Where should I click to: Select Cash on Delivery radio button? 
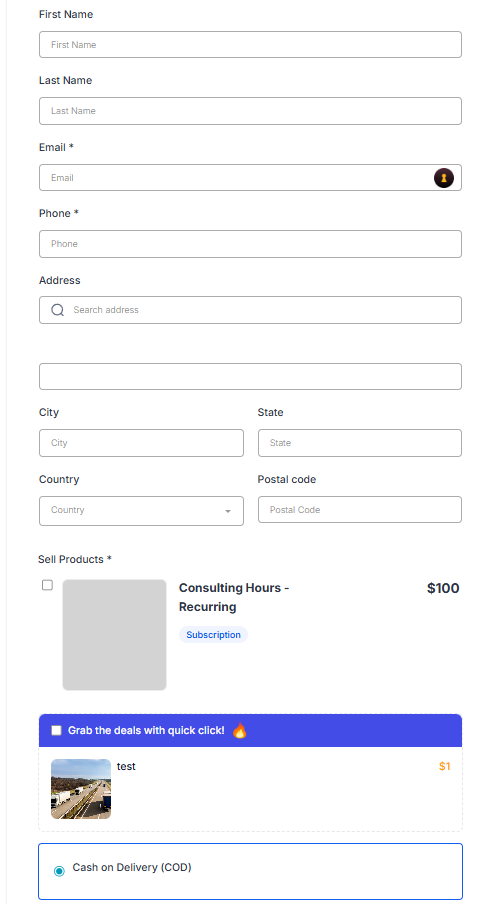click(x=59, y=871)
